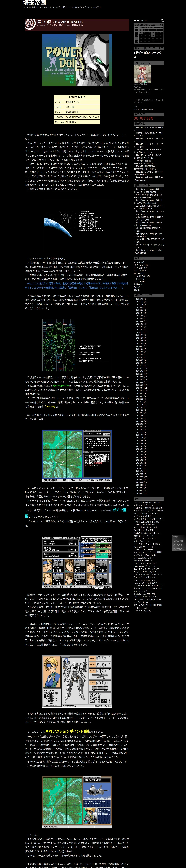The width and height of the screenshot is (186, 868).
Task: Open the POWER DoLLS title screen image
Action: pyautogui.click(x=77, y=60)
